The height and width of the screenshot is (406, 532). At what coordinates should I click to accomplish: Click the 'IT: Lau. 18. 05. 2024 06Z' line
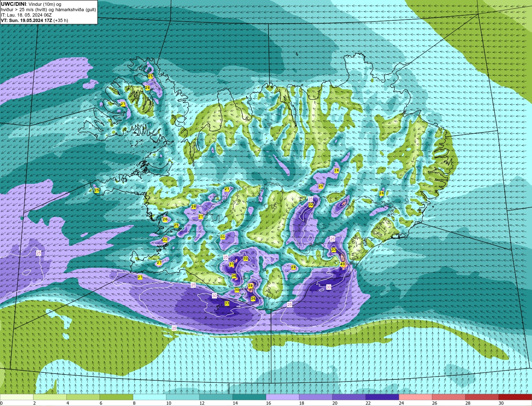[x=27, y=15]
